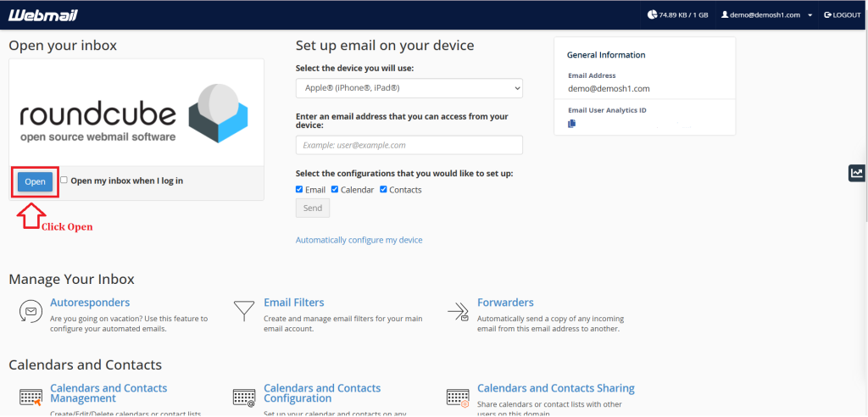Click the Autoresponders envelope icon
The width and height of the screenshot is (868, 417).
click(x=30, y=311)
